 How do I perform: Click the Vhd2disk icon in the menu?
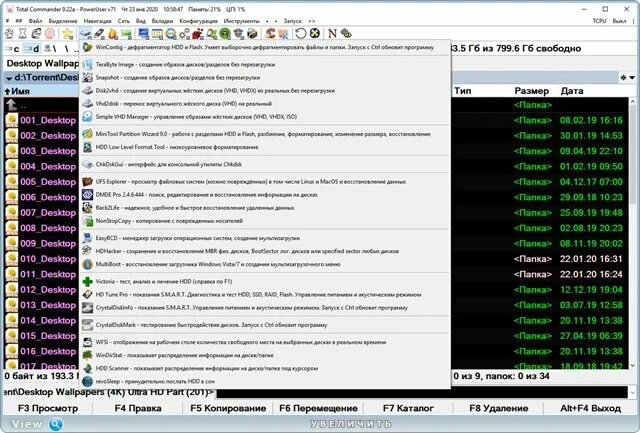coord(87,104)
